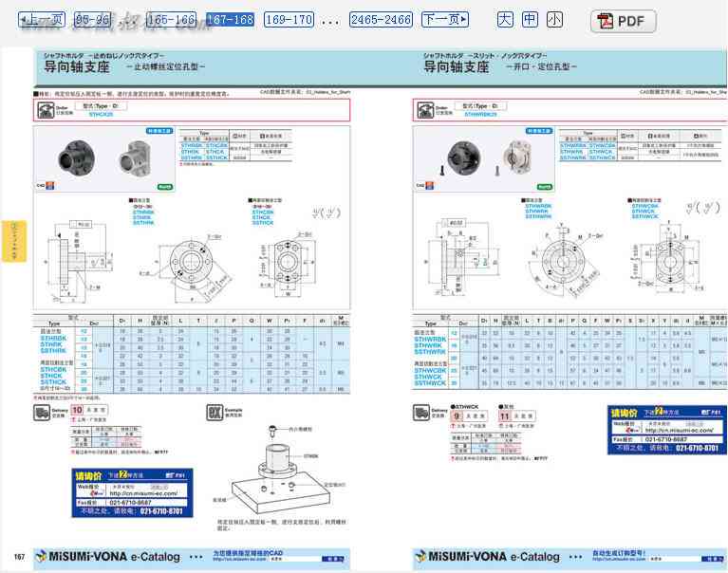The height and width of the screenshot is (573, 728).
Task: Click side-view dimension drawing on left page
Action: [78, 260]
